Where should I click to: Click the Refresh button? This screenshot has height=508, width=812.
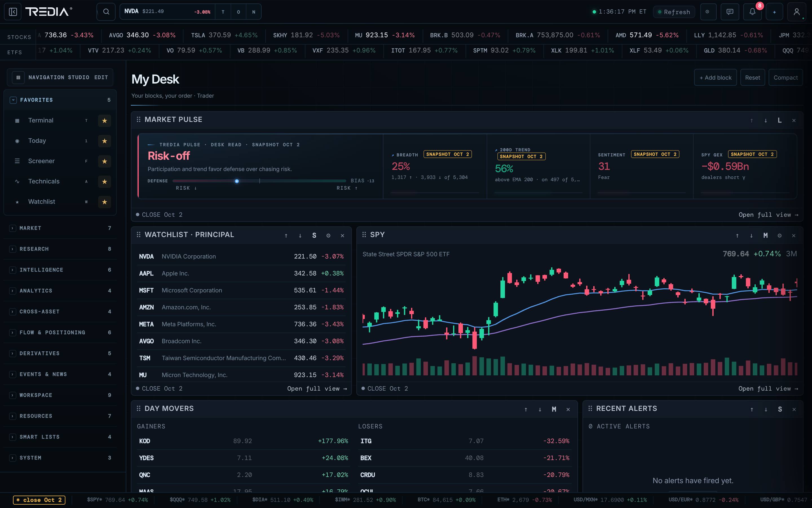click(x=674, y=12)
